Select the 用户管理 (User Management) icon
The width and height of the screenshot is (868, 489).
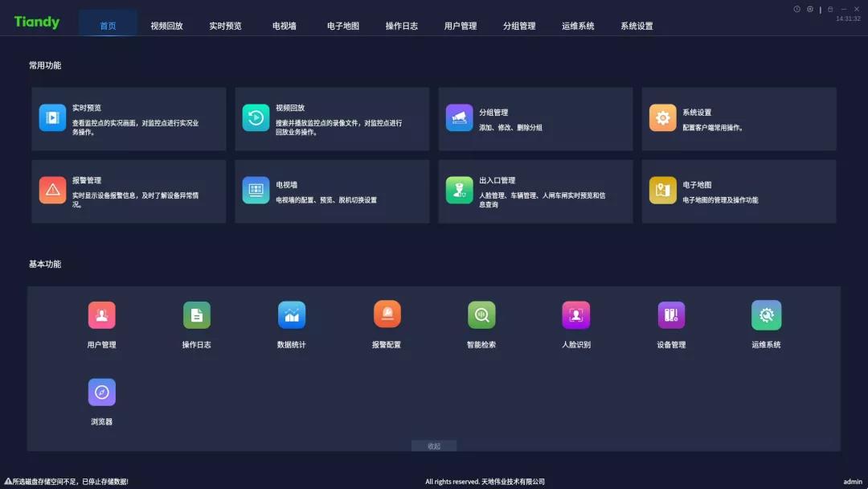click(102, 314)
